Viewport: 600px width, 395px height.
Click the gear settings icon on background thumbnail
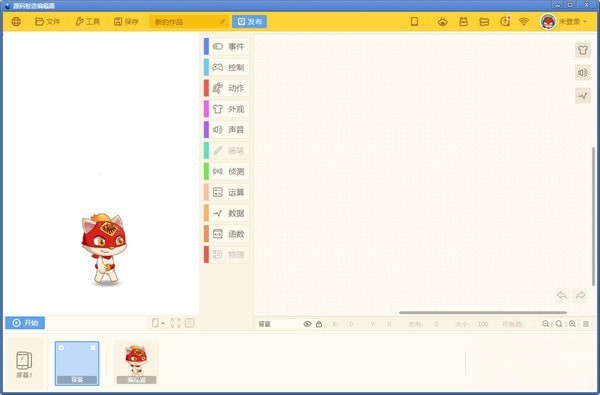pos(61,348)
